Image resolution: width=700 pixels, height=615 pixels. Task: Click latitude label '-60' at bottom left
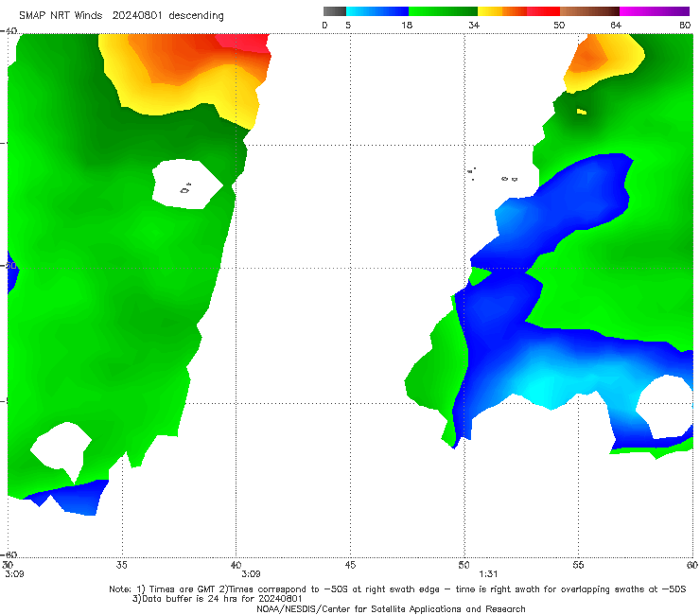(x=9, y=554)
